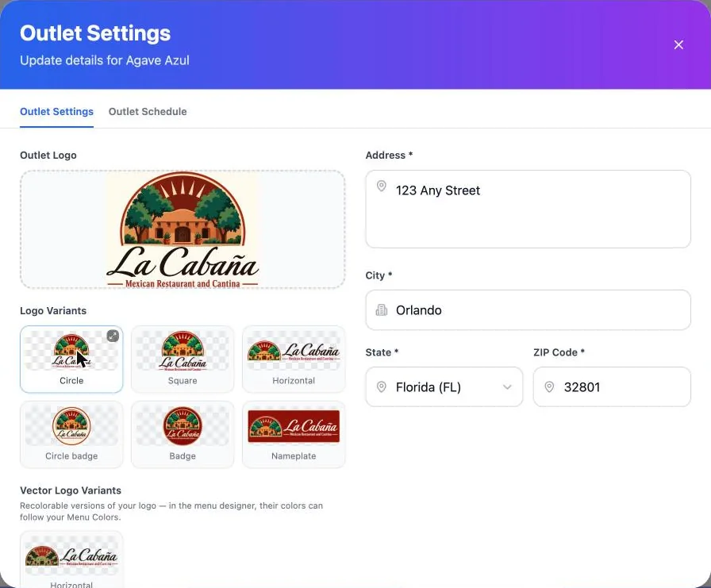
Task: Click the 'Address *' field label
Action: 389,155
